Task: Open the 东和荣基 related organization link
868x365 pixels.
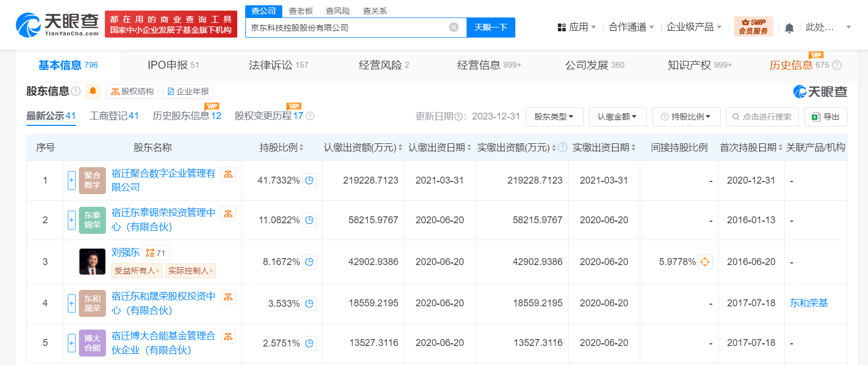Action: point(809,303)
